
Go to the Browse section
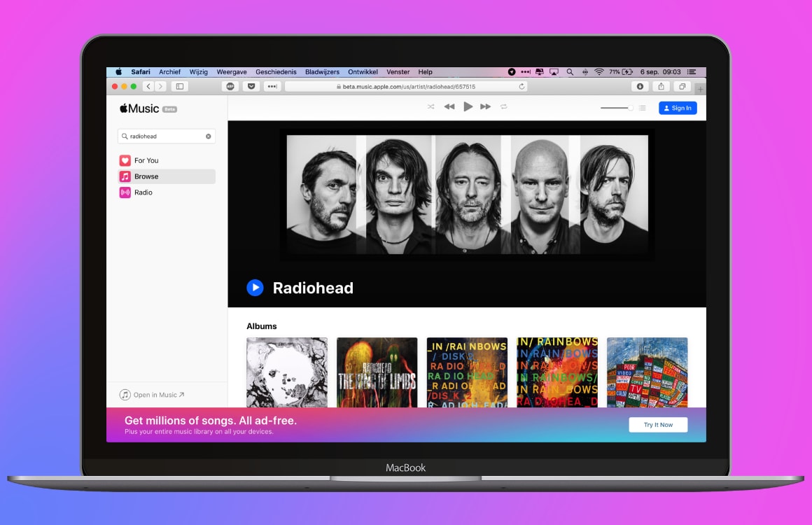coord(166,176)
